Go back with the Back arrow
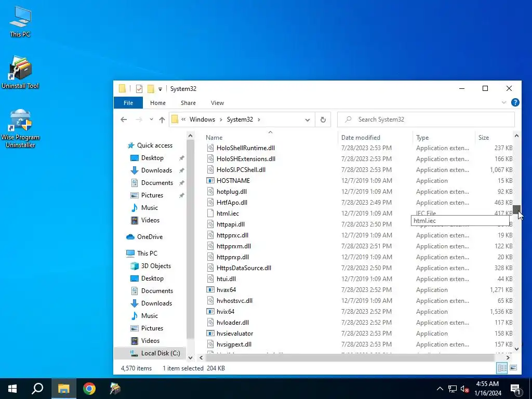Screen dimensions: 532x399 point(124,119)
